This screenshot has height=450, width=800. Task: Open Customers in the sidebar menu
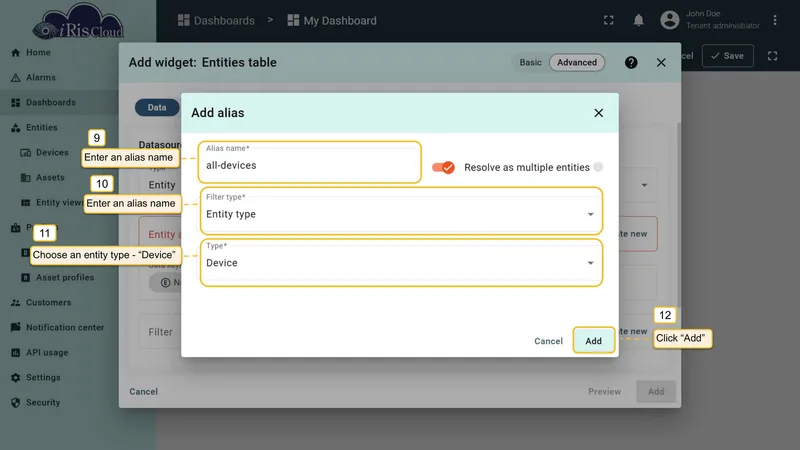point(48,303)
